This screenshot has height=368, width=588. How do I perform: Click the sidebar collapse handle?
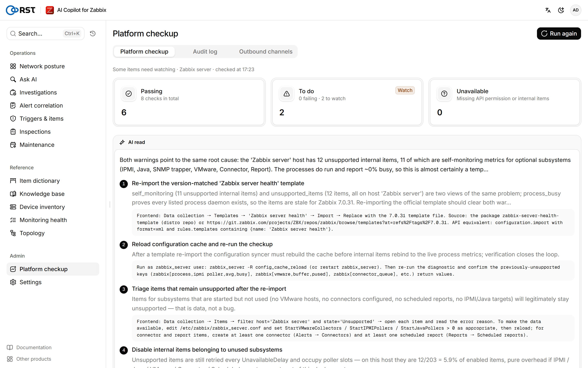110,204
